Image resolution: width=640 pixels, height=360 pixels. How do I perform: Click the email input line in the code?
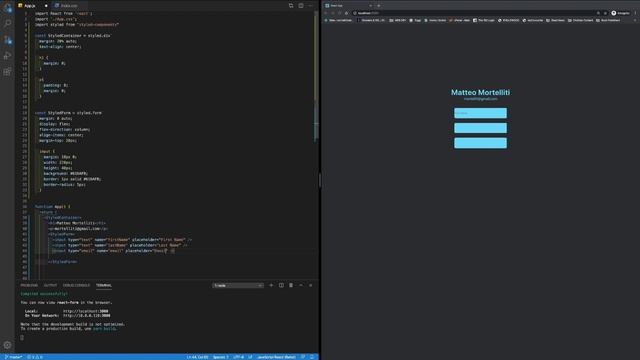(113, 251)
